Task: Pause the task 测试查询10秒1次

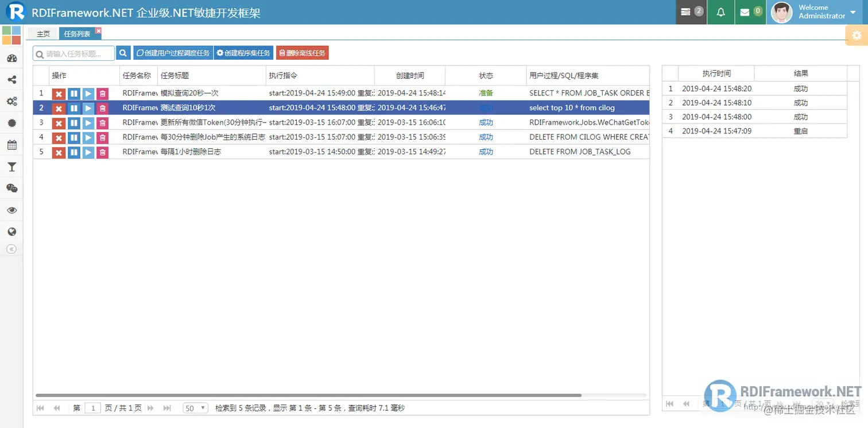Action: click(x=74, y=108)
